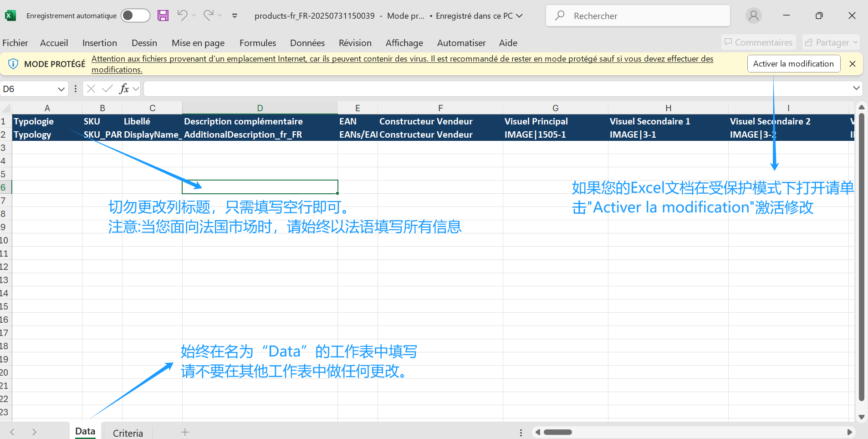Screen dimensions: 868x439
Task: Expand the Name Box dropdown arrow
Action: pos(61,89)
